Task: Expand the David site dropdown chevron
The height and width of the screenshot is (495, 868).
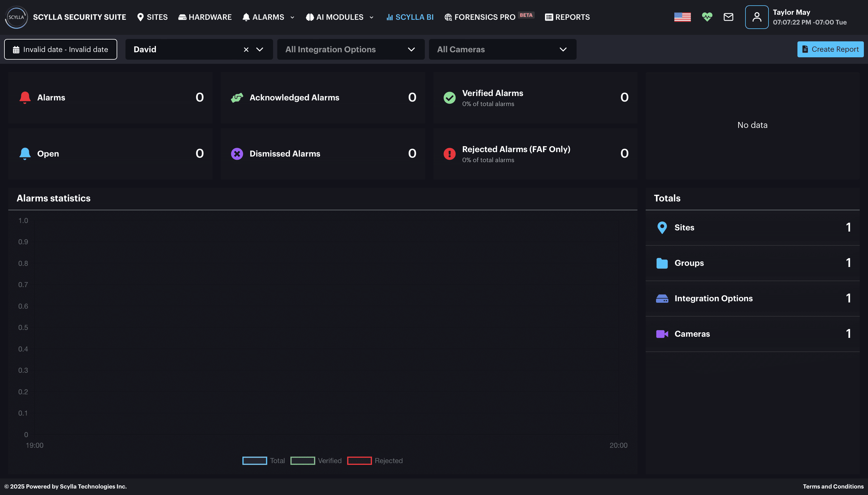Action: tap(260, 50)
